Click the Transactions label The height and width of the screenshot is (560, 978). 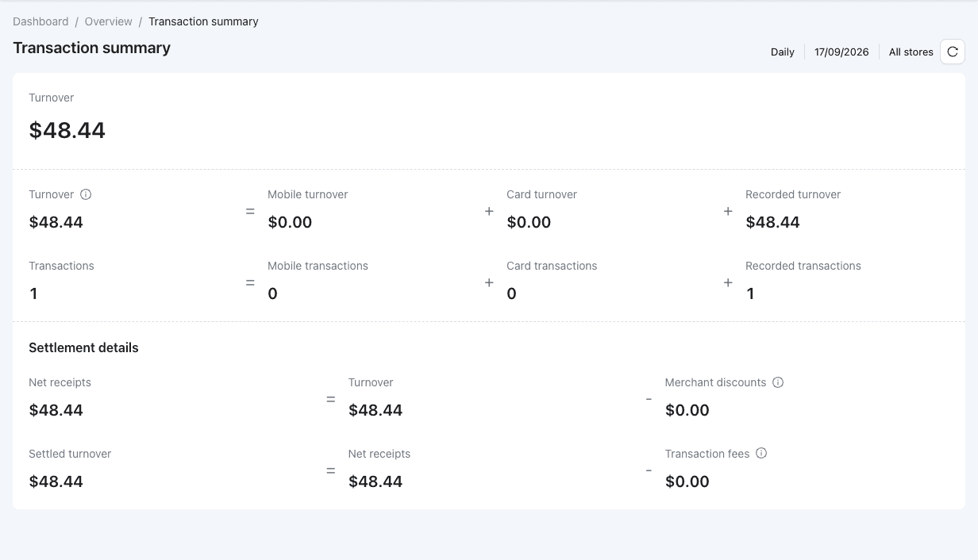point(62,266)
